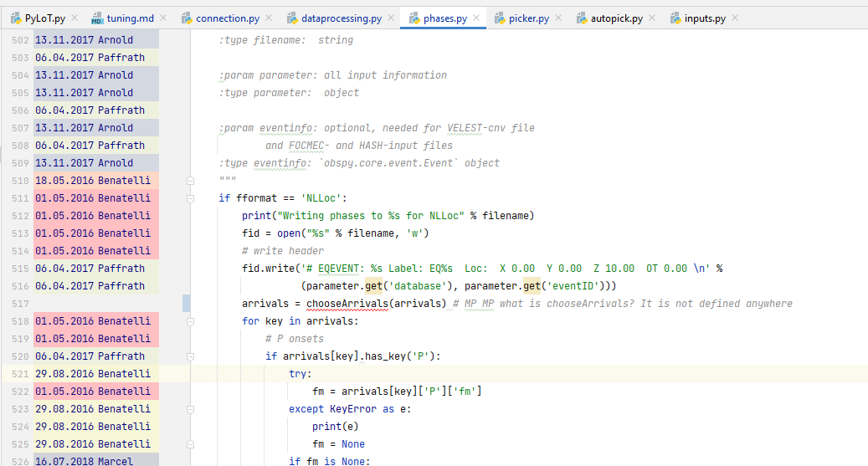Close the phases.py editor tab
The width and height of the screenshot is (868, 466).
click(476, 18)
